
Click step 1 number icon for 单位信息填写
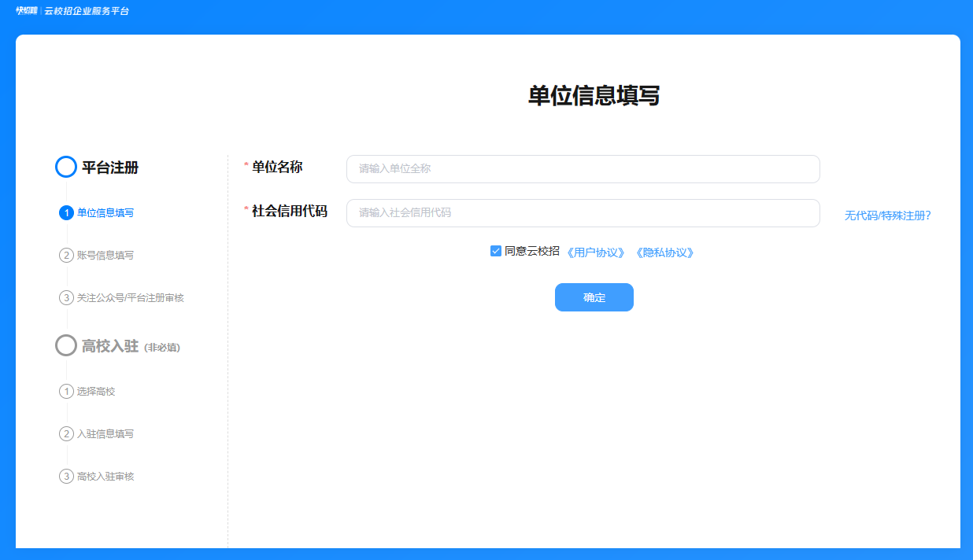66,212
